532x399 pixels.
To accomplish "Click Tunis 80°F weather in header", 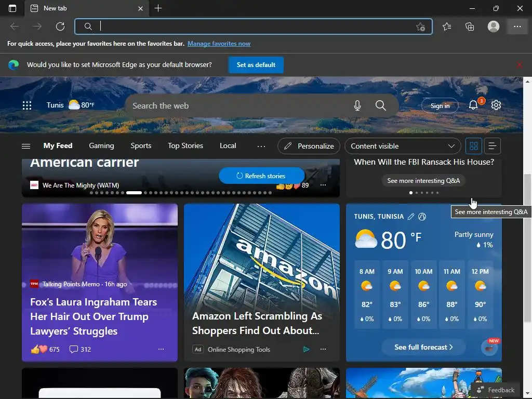I will (x=71, y=105).
